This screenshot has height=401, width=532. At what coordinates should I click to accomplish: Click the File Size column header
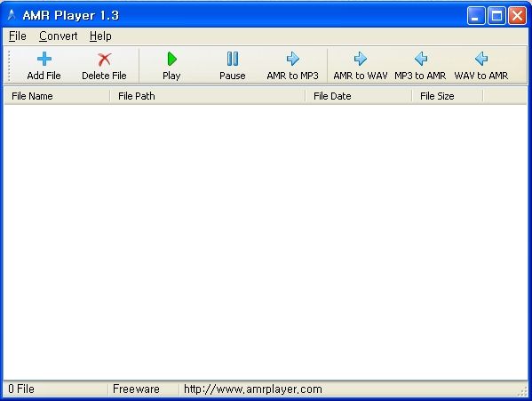(447, 96)
